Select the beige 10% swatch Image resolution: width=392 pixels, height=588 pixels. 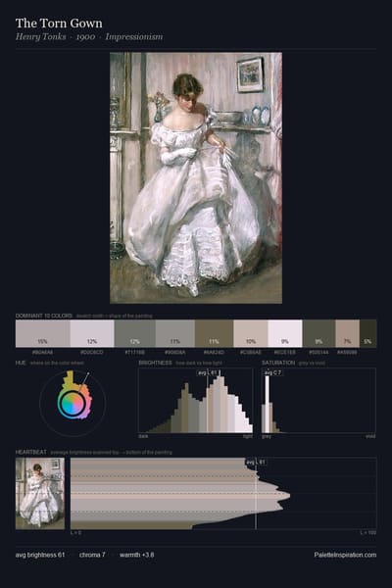(251, 333)
